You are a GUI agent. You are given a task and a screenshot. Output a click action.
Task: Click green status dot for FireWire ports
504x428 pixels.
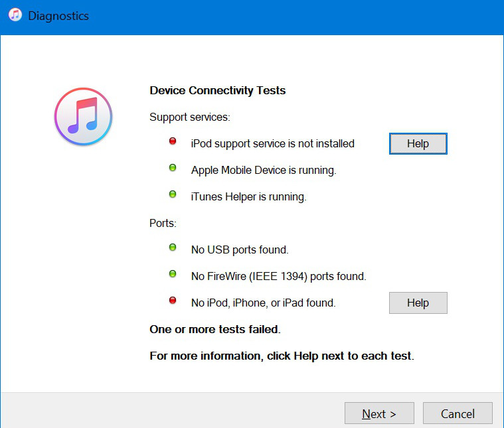coord(173,274)
